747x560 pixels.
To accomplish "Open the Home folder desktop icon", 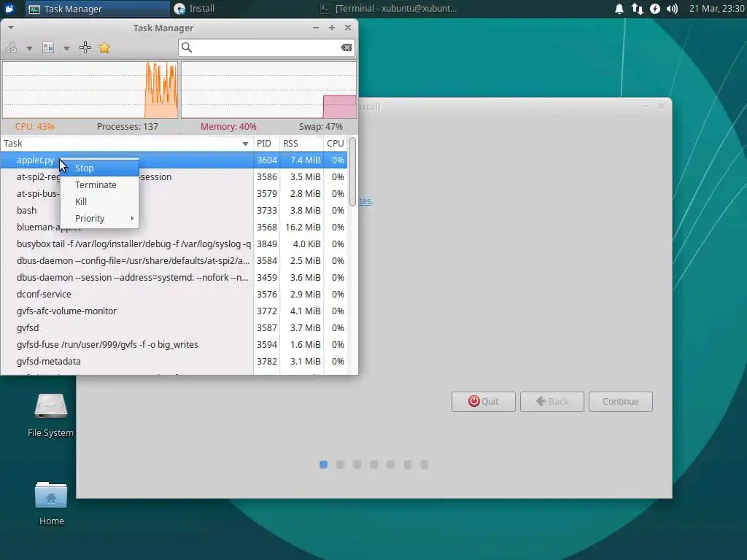I will (x=51, y=503).
